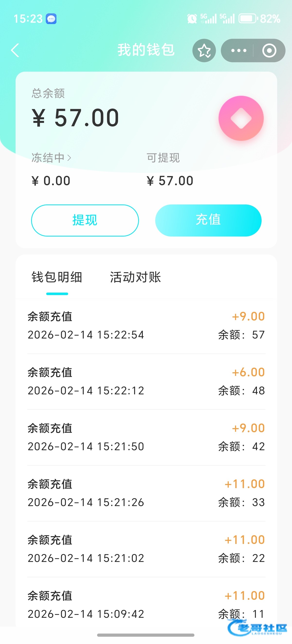
Task: Tap the battery status icon
Action: [x=248, y=19]
